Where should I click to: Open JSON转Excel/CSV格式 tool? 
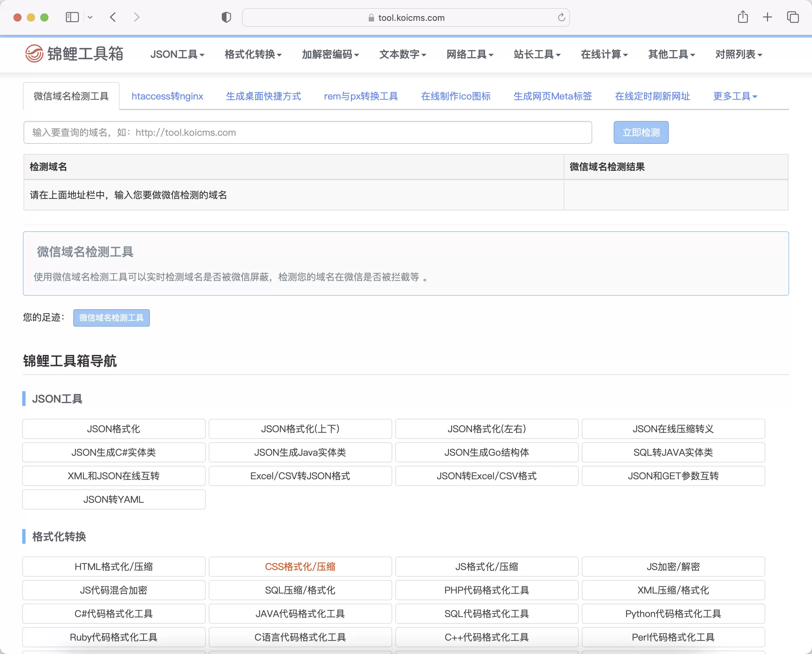click(487, 476)
